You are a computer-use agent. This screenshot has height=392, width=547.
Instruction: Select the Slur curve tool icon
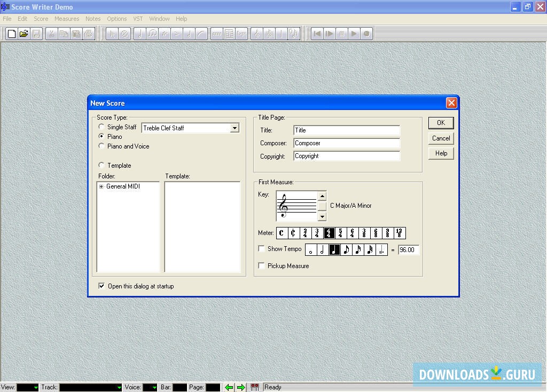[x=201, y=34]
